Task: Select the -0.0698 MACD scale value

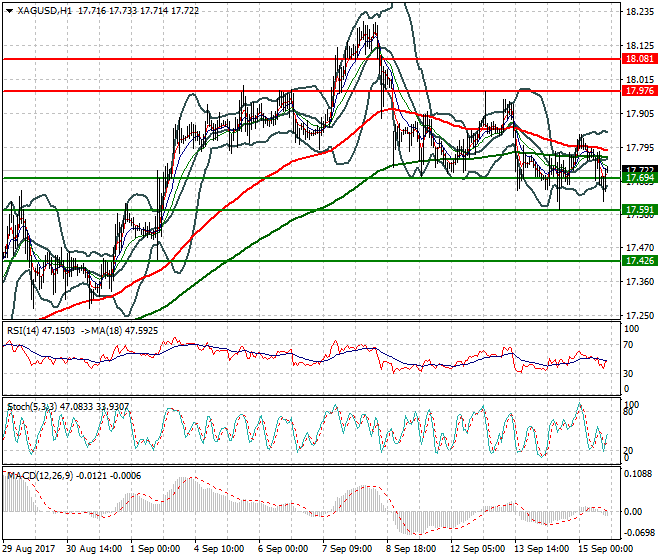Action: (638, 533)
